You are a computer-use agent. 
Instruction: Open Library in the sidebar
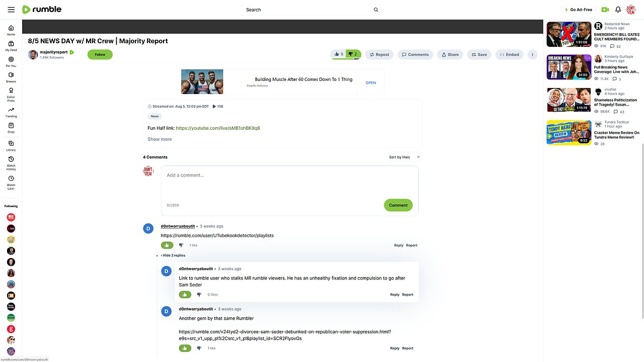(x=11, y=146)
